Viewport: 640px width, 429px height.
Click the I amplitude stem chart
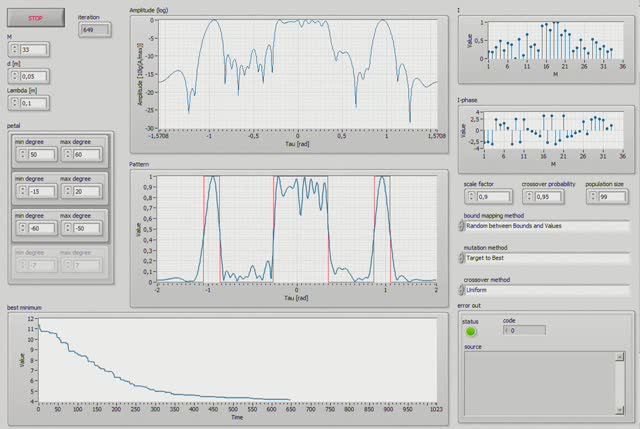555,40
